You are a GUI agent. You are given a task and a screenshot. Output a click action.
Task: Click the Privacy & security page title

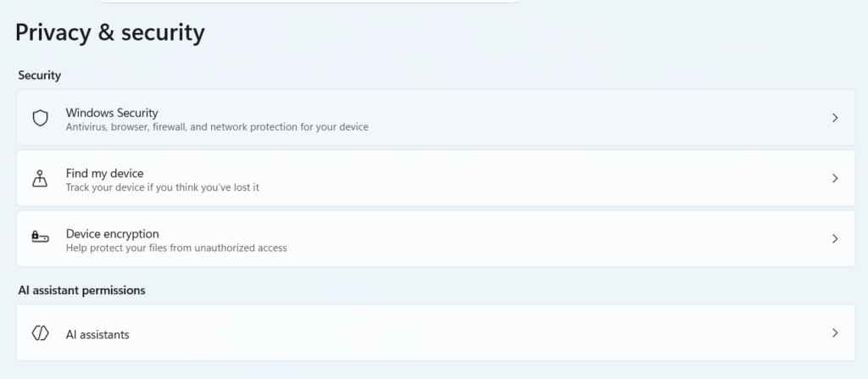(110, 32)
